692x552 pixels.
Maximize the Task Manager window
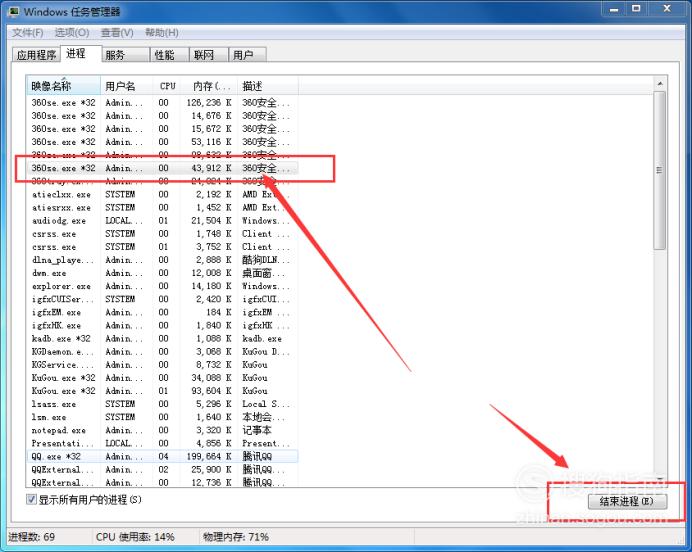click(x=636, y=9)
